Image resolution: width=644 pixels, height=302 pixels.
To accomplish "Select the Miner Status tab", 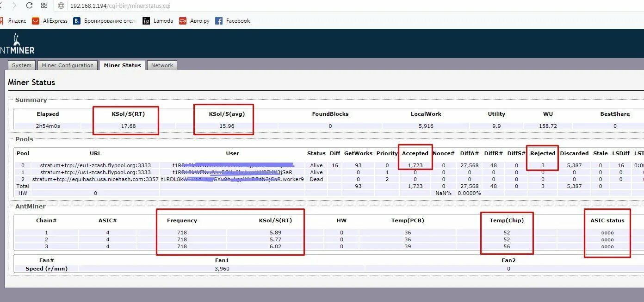I will point(122,65).
